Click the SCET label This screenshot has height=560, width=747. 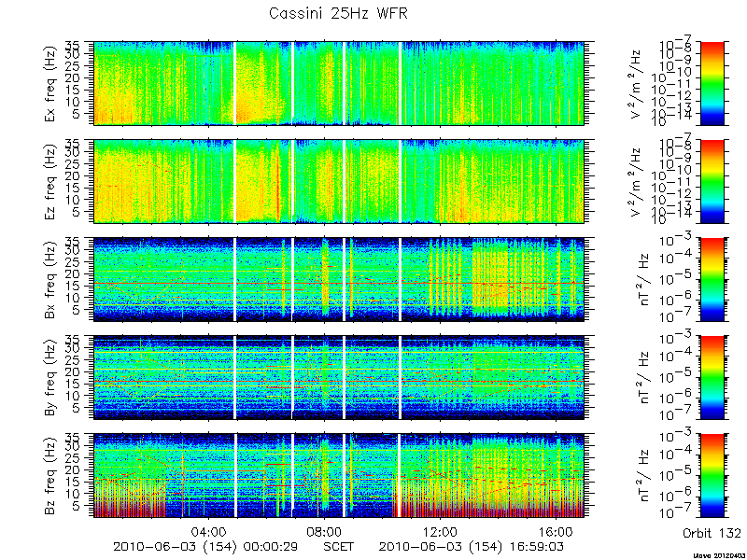pyautogui.click(x=339, y=546)
